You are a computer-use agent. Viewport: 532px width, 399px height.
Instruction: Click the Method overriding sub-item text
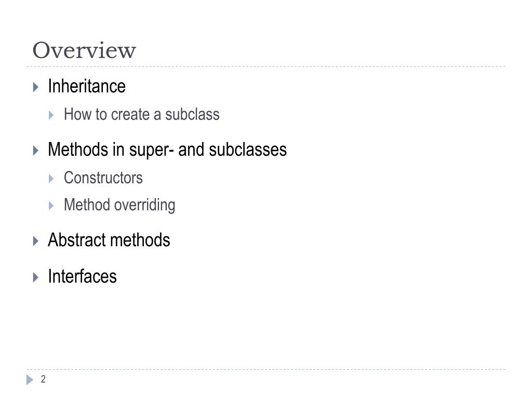(x=120, y=205)
